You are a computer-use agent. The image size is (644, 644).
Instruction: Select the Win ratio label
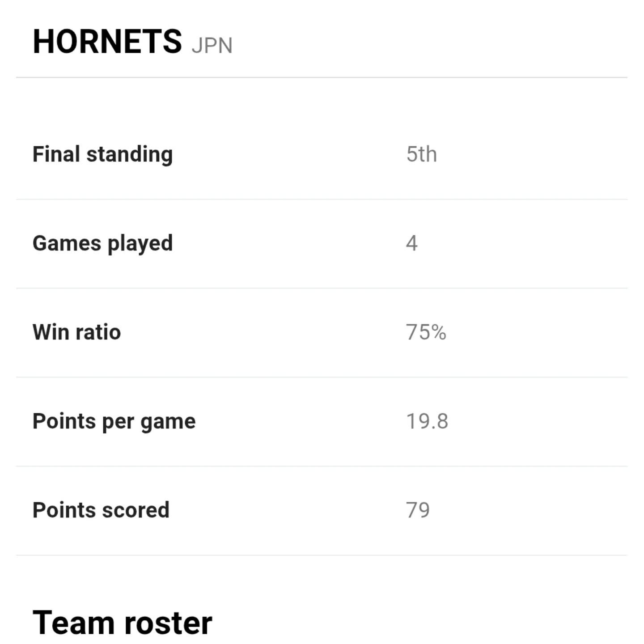point(76,332)
